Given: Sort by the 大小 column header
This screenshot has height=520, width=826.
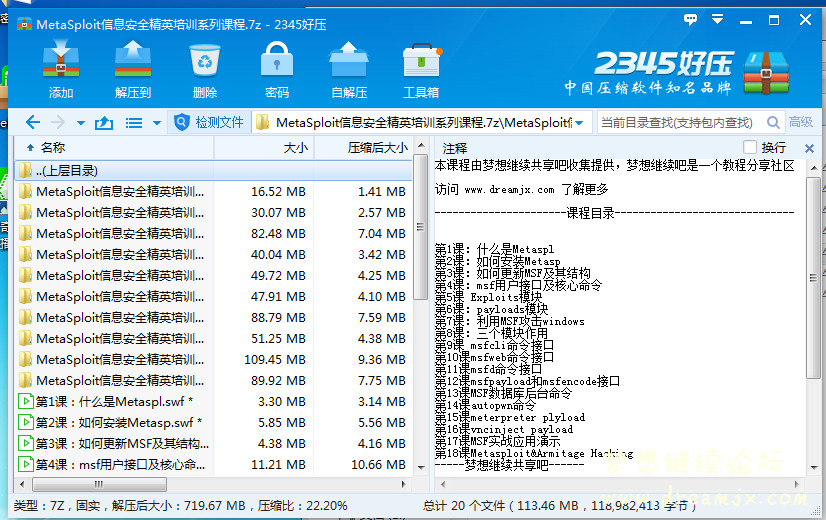Looking at the screenshot, I should point(264,148).
